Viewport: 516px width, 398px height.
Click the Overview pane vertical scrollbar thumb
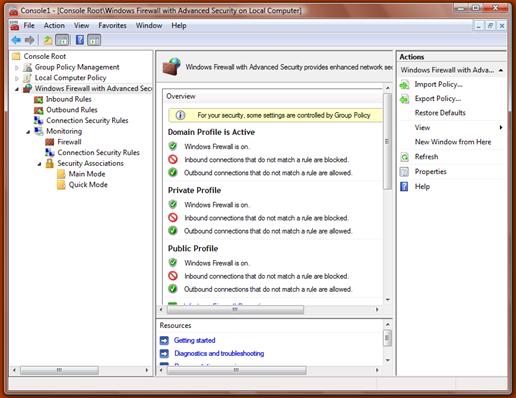click(387, 141)
